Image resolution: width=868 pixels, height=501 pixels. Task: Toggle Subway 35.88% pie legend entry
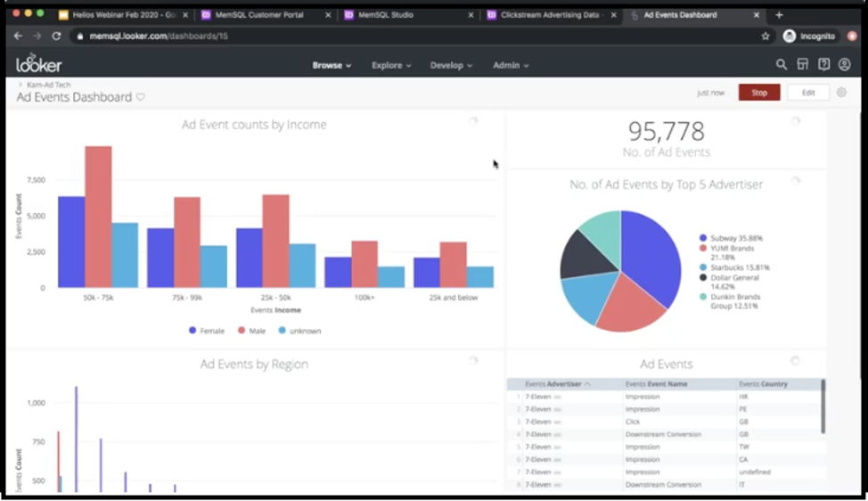tap(731, 238)
